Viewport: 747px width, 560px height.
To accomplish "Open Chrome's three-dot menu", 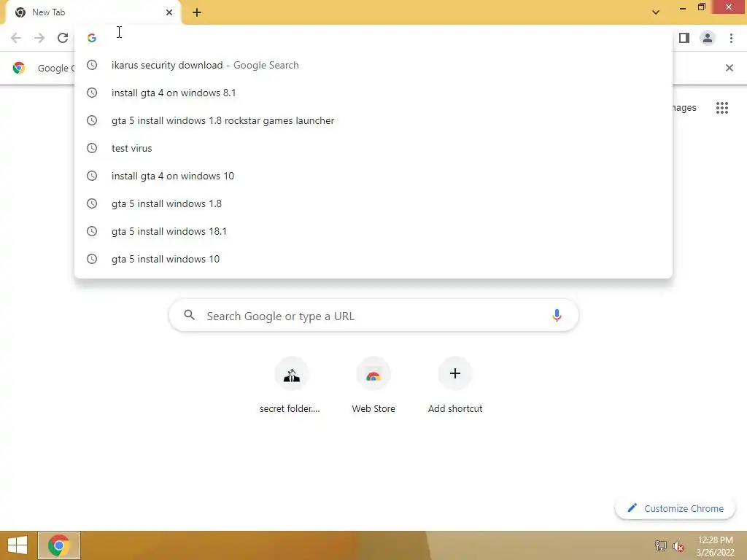I will click(x=731, y=38).
